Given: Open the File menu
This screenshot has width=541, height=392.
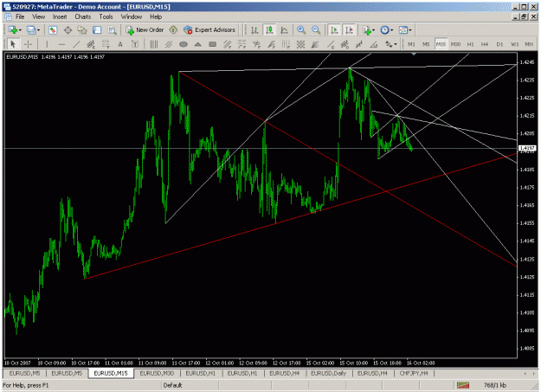Looking at the screenshot, I should [x=20, y=16].
